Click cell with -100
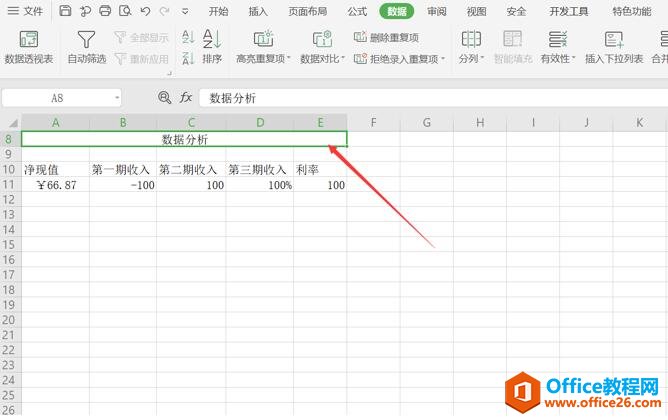Image resolution: width=668 pixels, height=420 pixels. (123, 185)
